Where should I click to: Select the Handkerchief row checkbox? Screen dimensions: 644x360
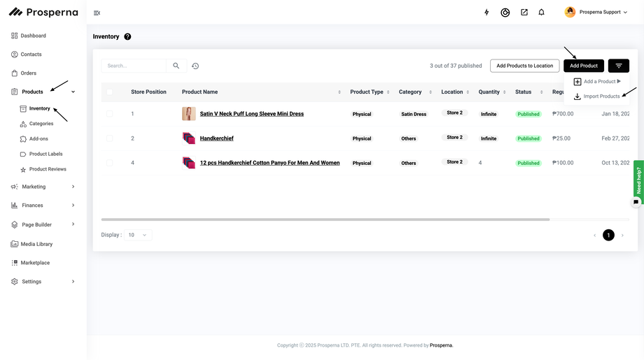click(109, 138)
